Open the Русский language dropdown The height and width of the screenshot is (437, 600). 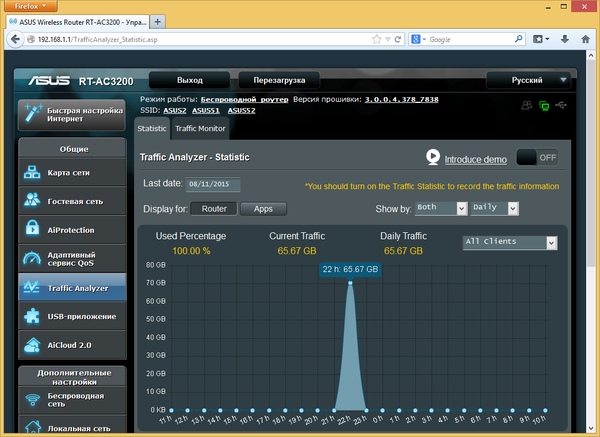pos(528,80)
